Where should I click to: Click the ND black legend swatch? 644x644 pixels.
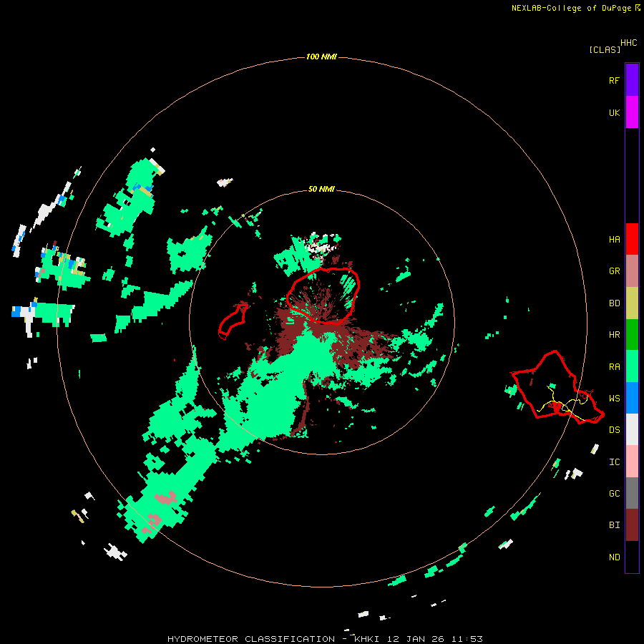632,557
